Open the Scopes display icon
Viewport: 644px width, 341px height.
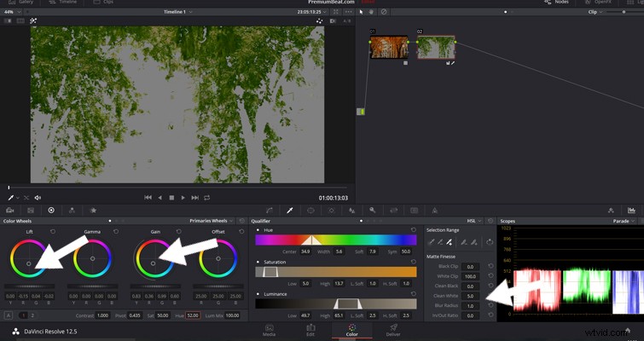[x=631, y=210]
